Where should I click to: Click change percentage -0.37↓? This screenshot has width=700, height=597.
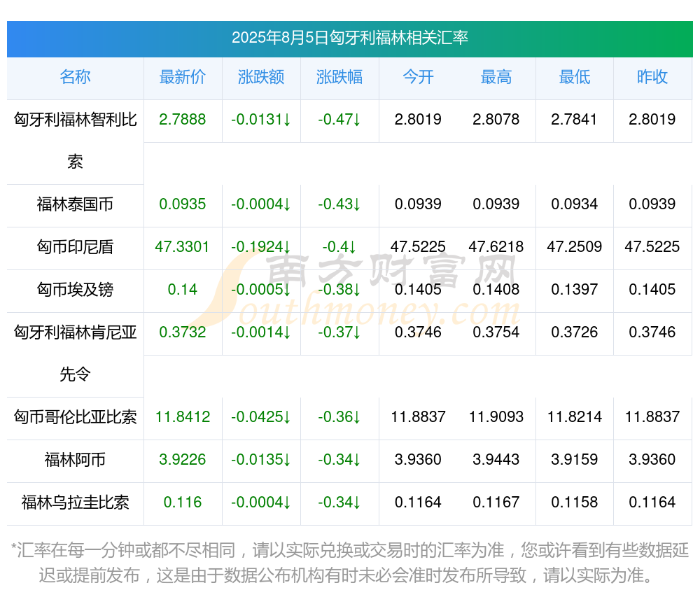click(339, 332)
